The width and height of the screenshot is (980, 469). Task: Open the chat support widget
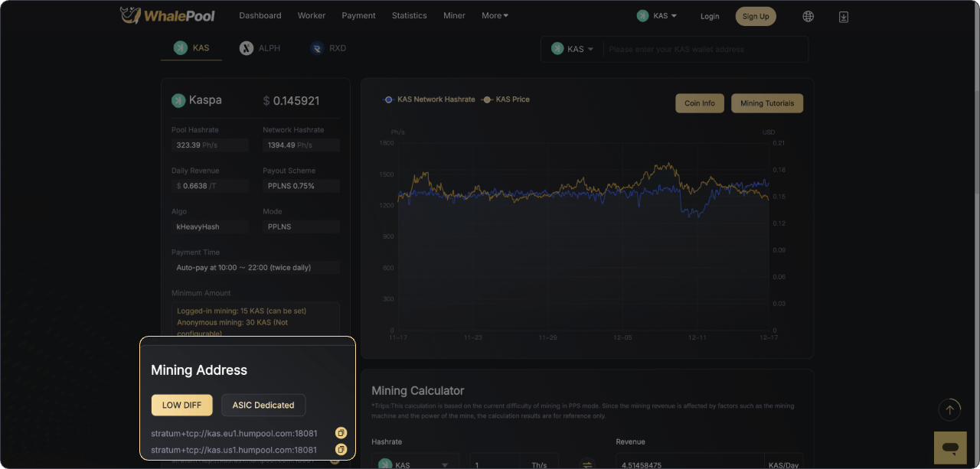(x=949, y=448)
